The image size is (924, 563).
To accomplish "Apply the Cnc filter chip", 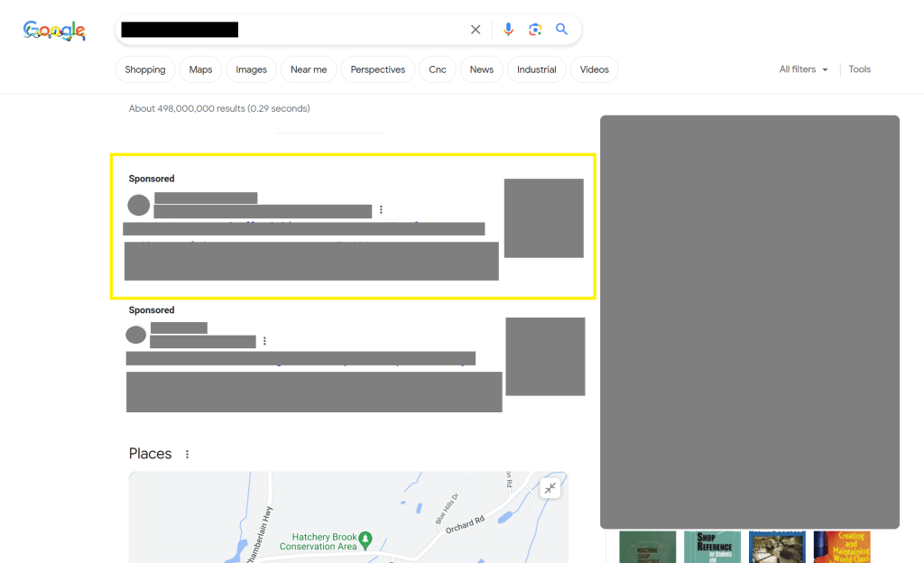I will coord(438,69).
